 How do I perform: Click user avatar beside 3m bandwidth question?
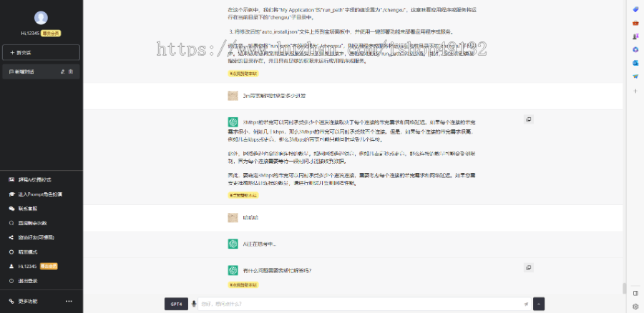tap(233, 96)
